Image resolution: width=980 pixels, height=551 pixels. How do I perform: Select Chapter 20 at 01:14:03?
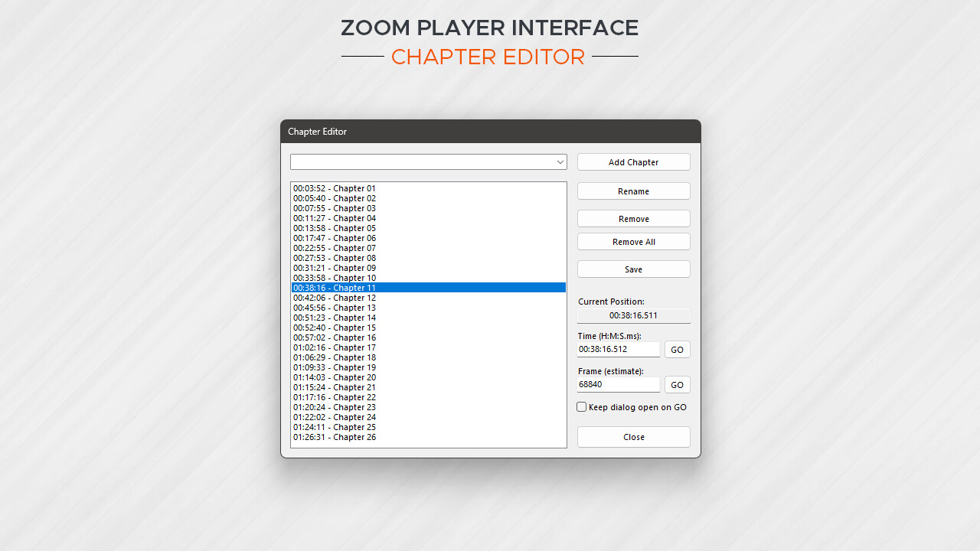[x=335, y=377]
